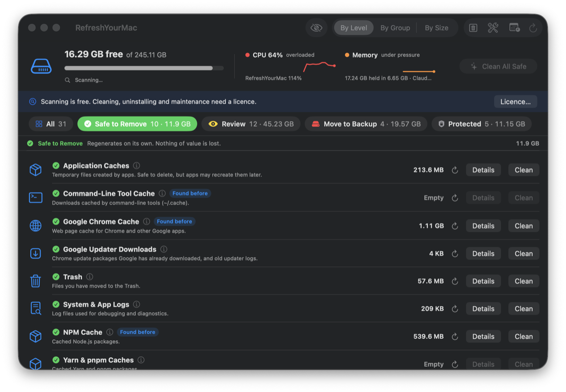Toggle green checkmark on Trash
The height and width of the screenshot is (392, 566).
(x=56, y=277)
